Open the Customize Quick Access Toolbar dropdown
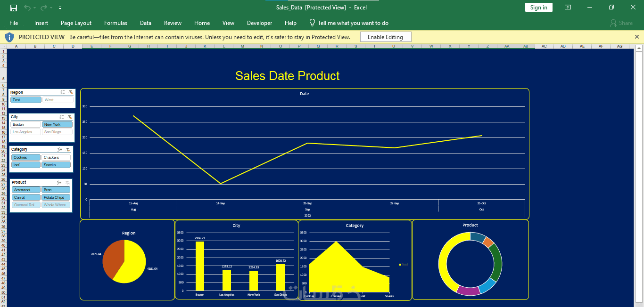644x307 pixels. coord(60,8)
